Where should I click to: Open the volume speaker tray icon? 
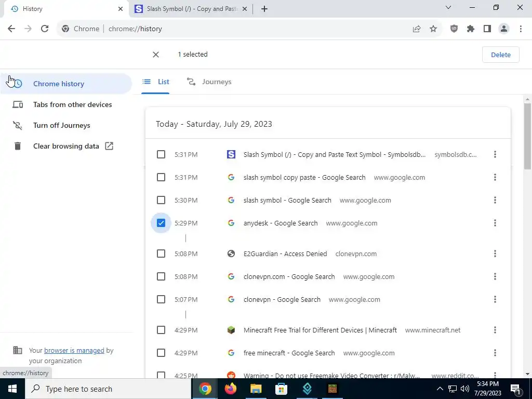[465, 389]
